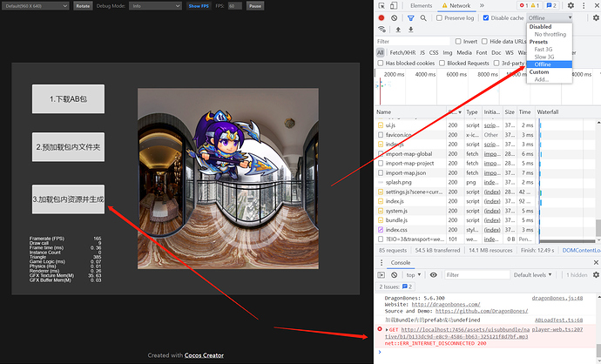Switch to the Elements tab

pos(422,6)
